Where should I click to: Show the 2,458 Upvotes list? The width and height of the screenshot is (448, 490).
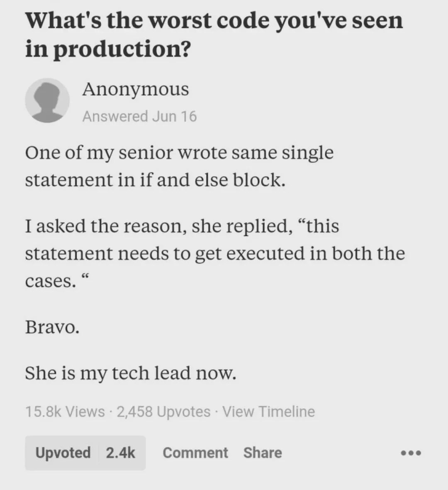click(x=163, y=411)
